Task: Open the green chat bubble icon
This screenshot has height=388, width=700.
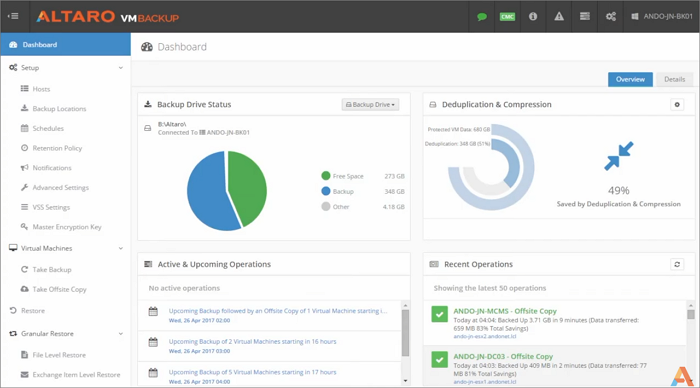Action: tap(482, 17)
